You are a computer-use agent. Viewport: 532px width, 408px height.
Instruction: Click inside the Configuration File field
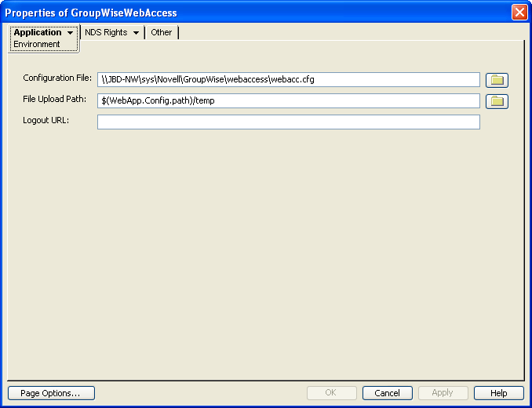click(x=289, y=80)
